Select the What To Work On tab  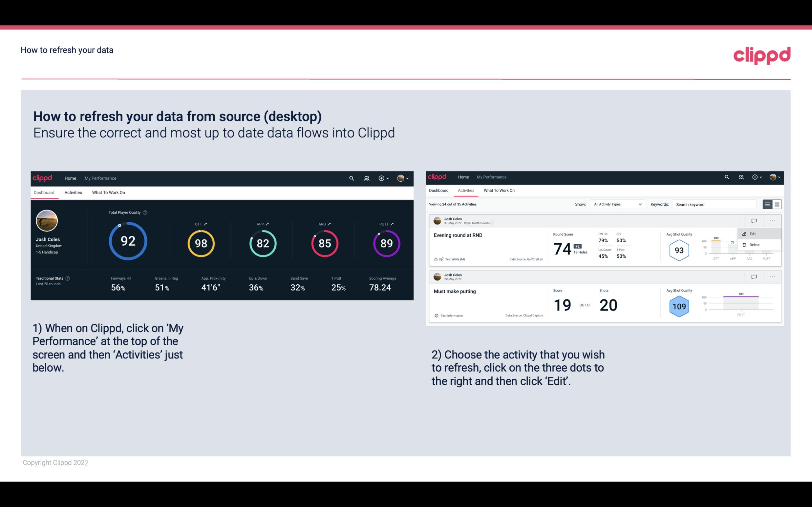pos(108,192)
